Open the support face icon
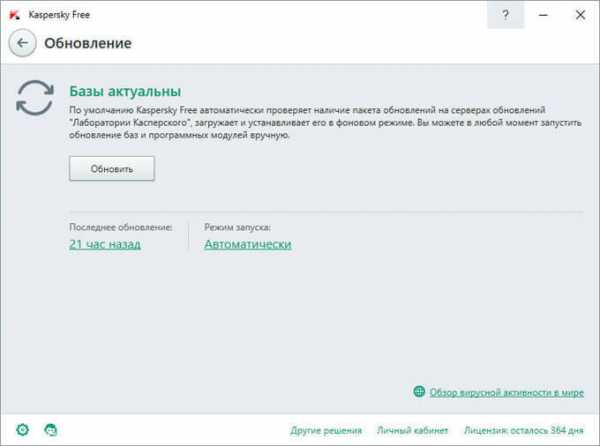600x446 pixels. coord(51,430)
